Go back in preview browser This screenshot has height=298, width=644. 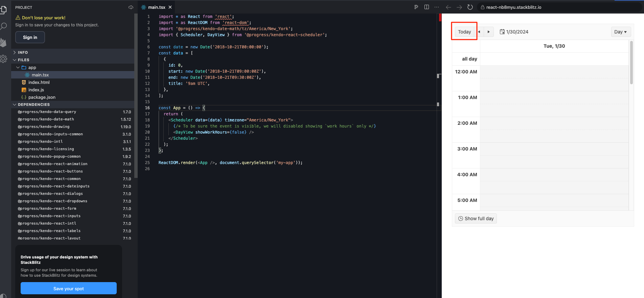click(x=448, y=7)
